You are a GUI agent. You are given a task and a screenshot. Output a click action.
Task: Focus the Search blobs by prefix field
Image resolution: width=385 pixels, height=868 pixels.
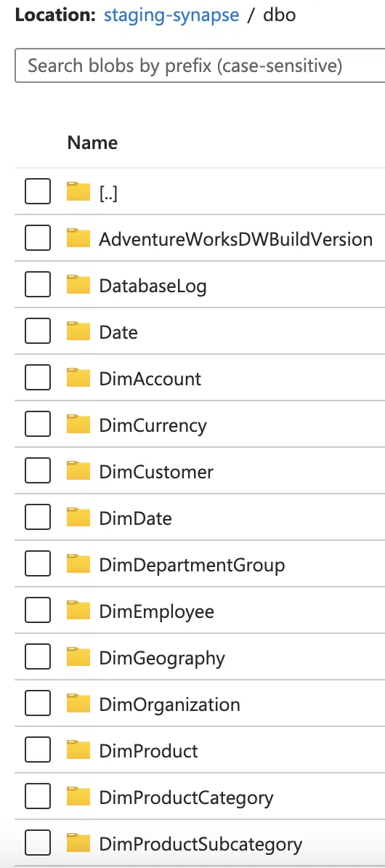(x=200, y=66)
